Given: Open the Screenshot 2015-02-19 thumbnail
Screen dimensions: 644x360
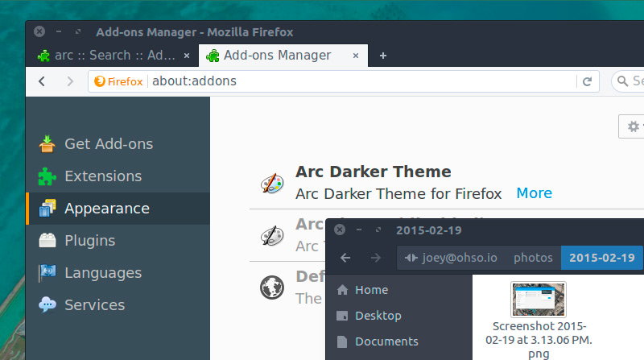Looking at the screenshot, I should pos(538,300).
